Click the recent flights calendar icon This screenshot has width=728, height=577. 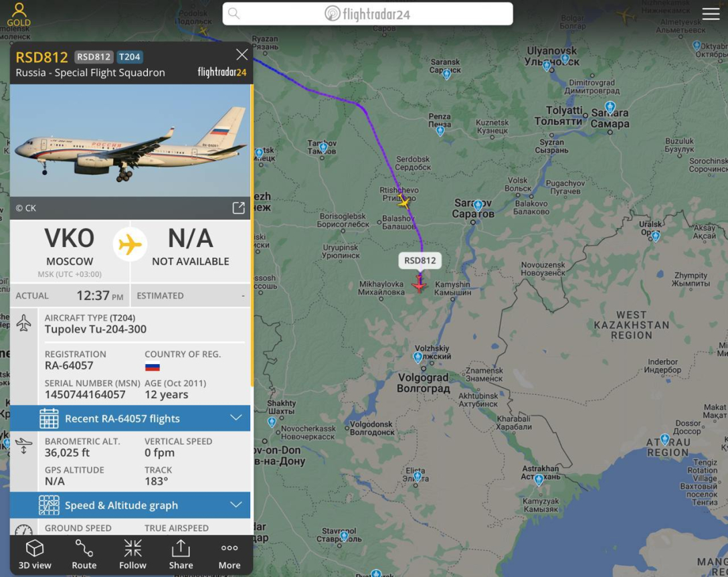tap(49, 418)
